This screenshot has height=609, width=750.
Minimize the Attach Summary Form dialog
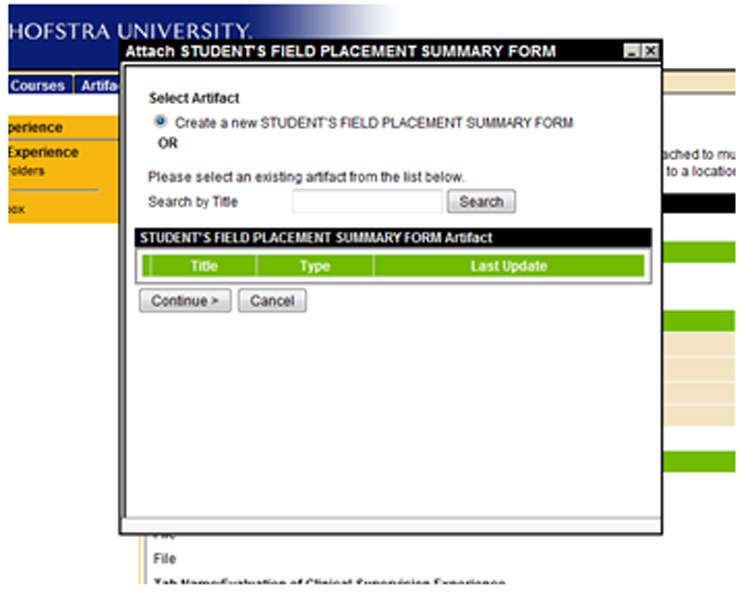(631, 51)
